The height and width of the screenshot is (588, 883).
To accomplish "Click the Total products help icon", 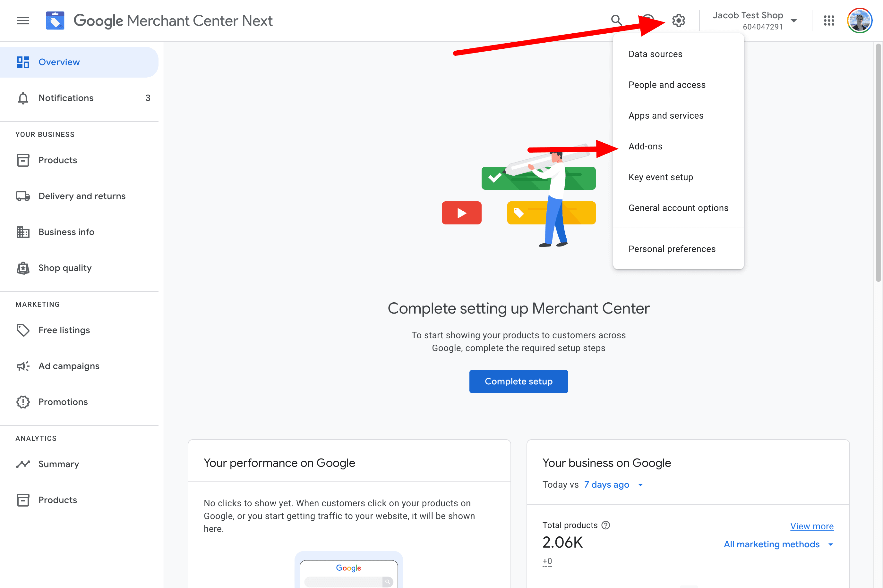I will tap(605, 525).
